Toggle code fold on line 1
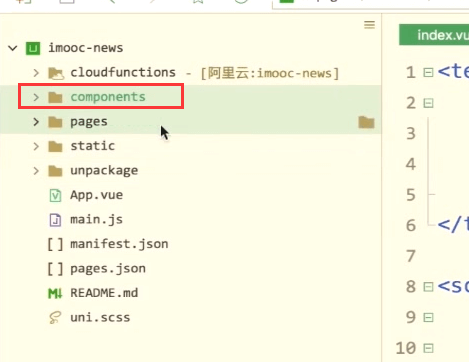The height and width of the screenshot is (362, 469). (428, 72)
